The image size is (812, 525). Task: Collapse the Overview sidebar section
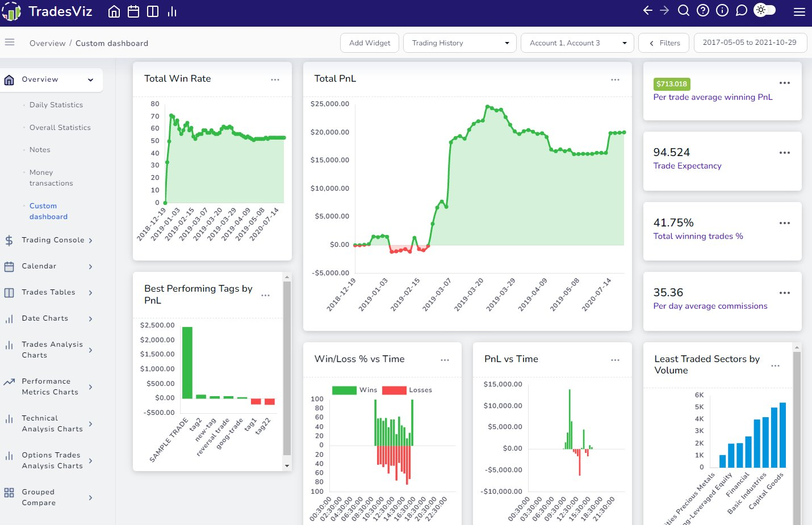coord(90,80)
